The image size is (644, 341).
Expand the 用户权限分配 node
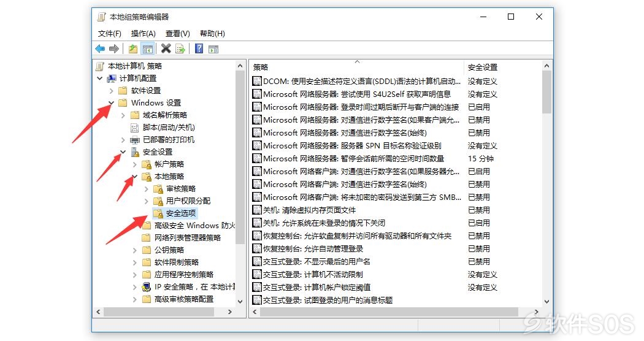[146, 201]
